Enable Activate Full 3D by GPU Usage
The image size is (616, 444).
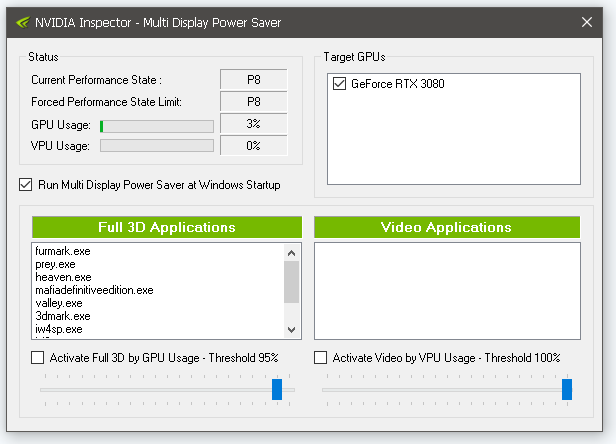38,358
